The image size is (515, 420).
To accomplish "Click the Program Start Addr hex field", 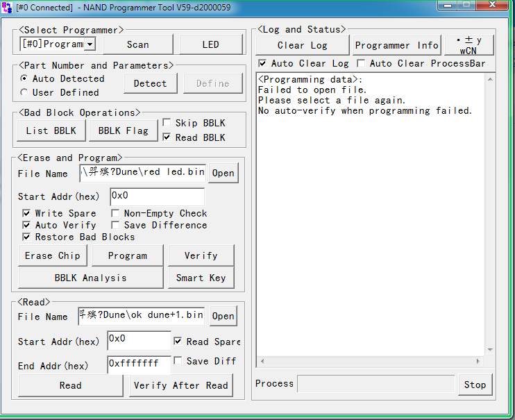I will point(157,196).
